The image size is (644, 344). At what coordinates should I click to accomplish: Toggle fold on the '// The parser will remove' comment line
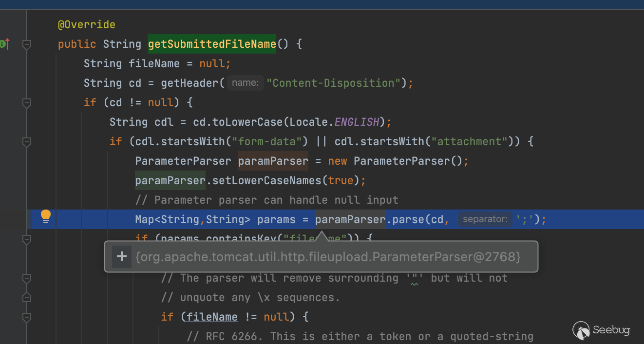[x=27, y=278]
